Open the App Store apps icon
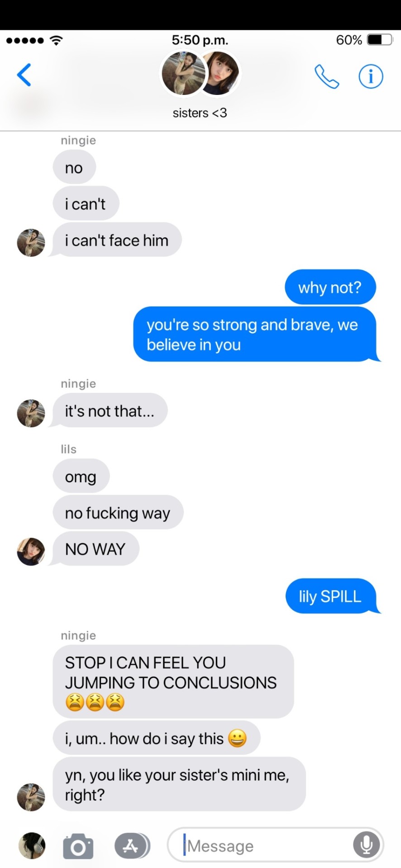The image size is (401, 868). (x=132, y=845)
